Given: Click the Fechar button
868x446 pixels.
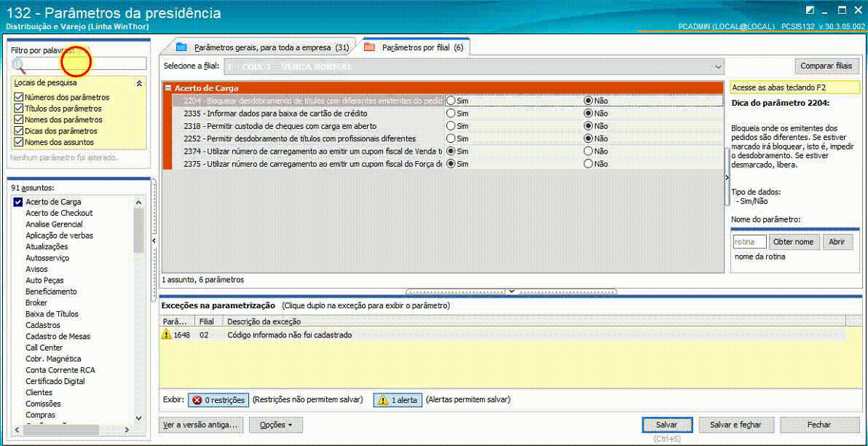Looking at the screenshot, I should 818,425.
